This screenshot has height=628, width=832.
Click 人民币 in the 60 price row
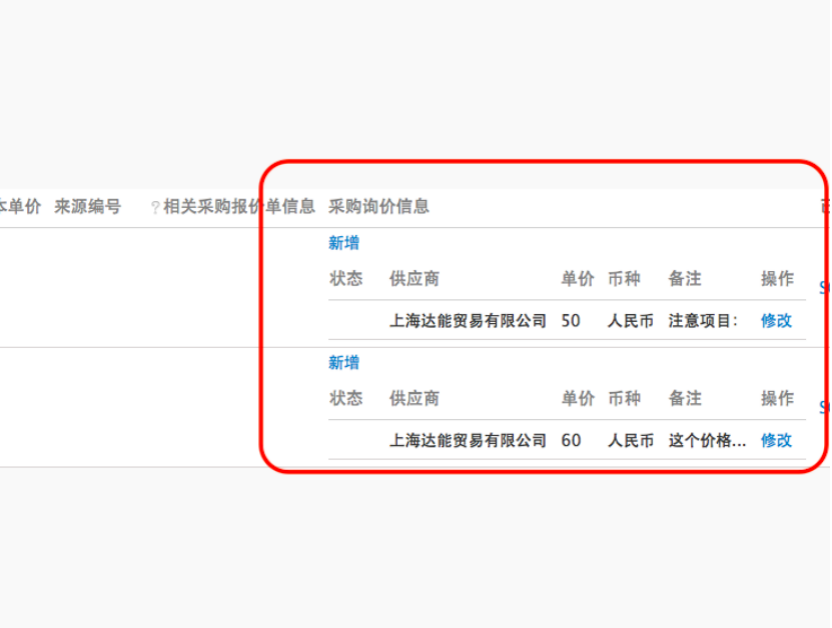click(x=630, y=440)
